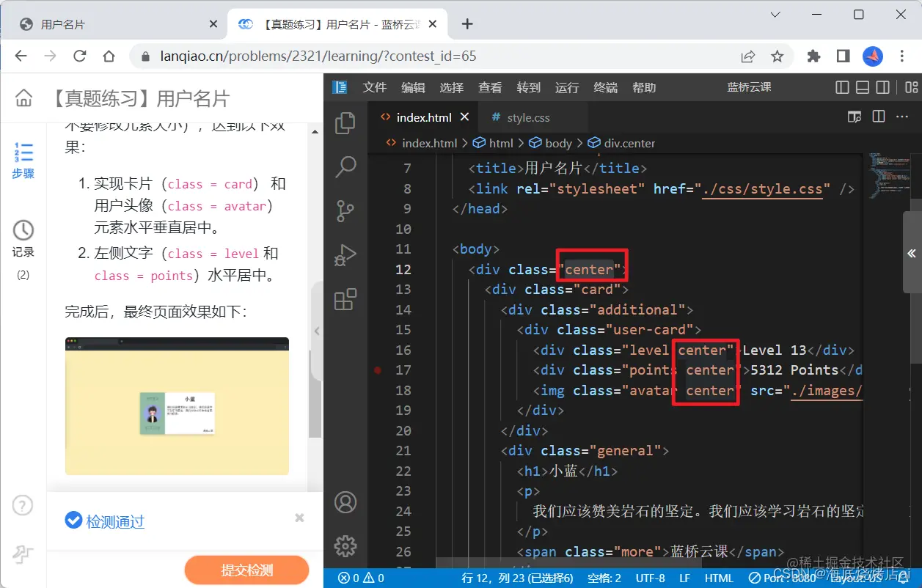
Task: Toggle the panel layout to bottom panel view
Action: click(861, 87)
